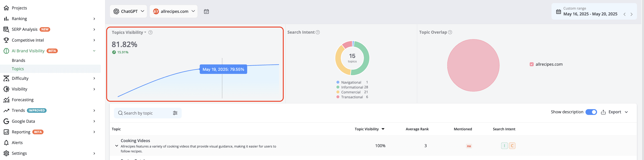Click the Search Intent help question icon
The width and height of the screenshot is (644, 160).
(x=318, y=32)
